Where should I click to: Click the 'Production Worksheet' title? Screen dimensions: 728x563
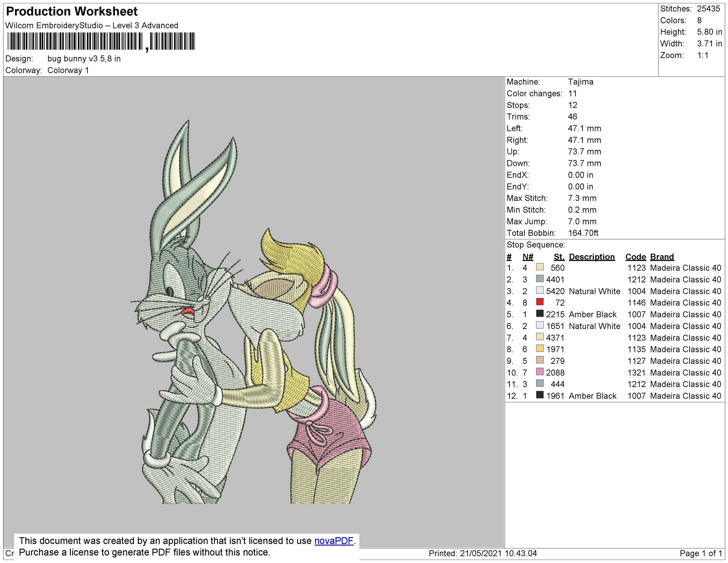pos(72,12)
